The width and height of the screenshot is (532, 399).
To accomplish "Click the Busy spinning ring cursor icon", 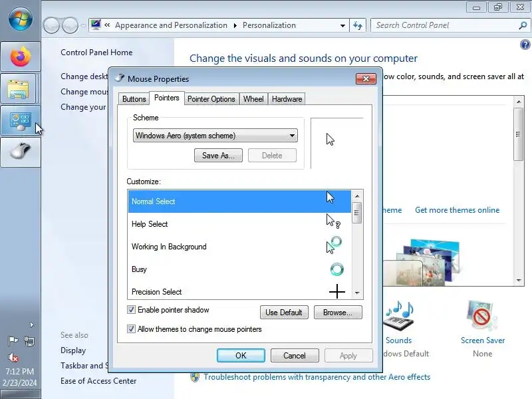I will [337, 269].
